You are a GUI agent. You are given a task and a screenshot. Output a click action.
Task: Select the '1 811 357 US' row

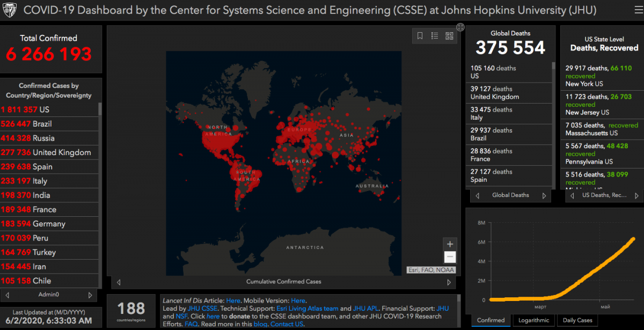pos(49,109)
